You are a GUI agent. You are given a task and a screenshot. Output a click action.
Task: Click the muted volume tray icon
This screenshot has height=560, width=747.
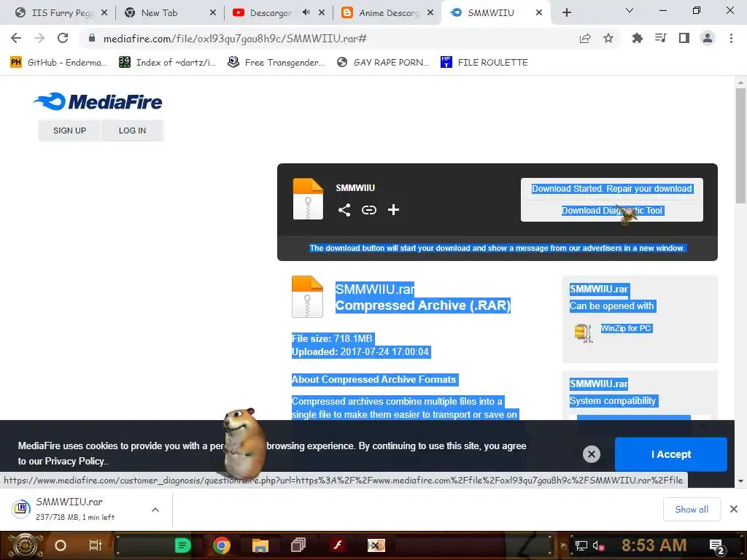pos(598,545)
